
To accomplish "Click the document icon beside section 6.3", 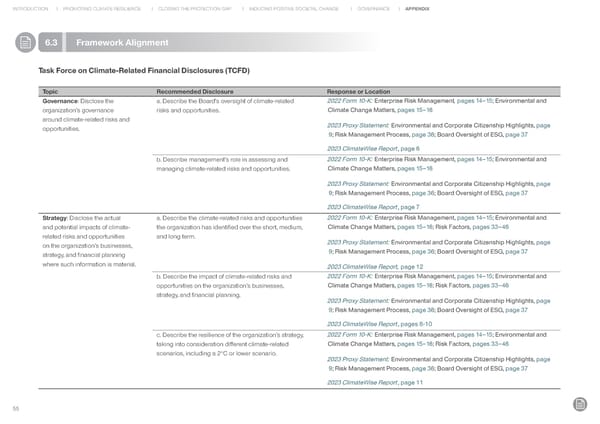I will 22,42.
